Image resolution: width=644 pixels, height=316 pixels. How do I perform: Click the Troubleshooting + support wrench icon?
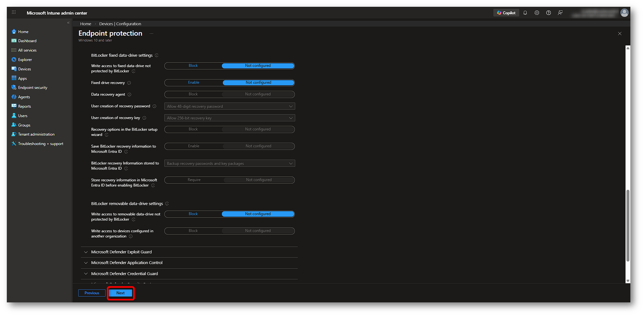coord(14,144)
